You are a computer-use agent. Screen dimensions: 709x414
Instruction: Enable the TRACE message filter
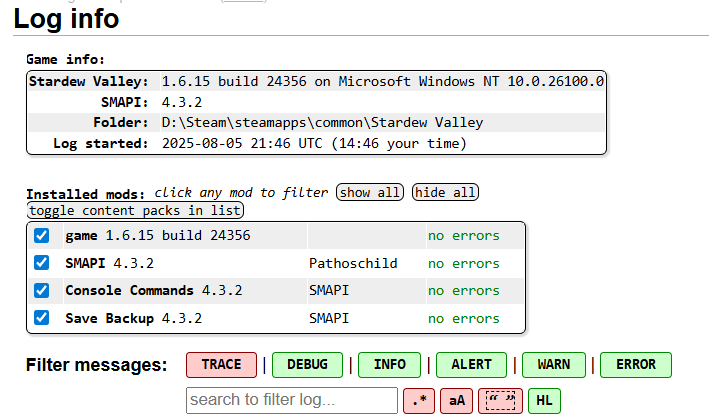(x=222, y=365)
